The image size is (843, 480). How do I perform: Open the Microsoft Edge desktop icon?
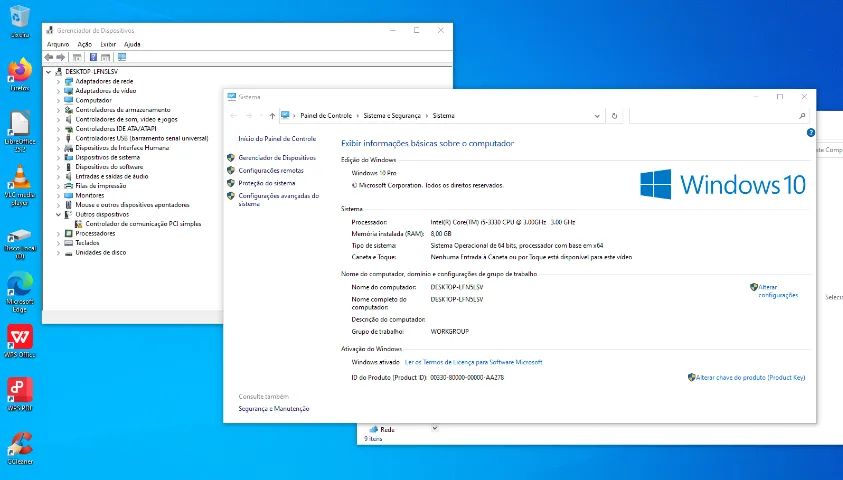point(19,287)
